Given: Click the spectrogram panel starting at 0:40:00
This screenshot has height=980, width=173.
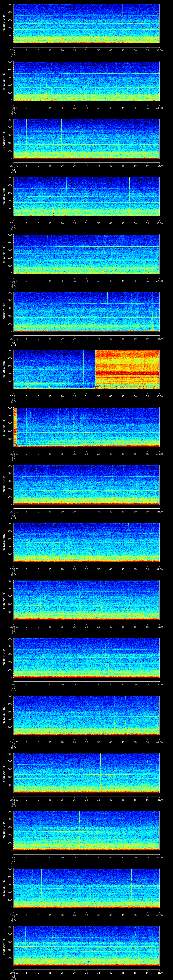Looking at the screenshot, I should [x=86, y=657].
